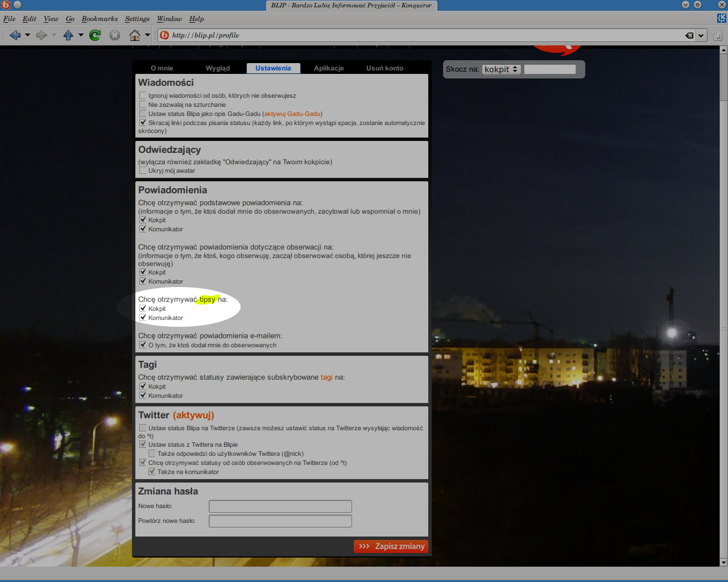Click the Blip favicon in address bar

(164, 35)
